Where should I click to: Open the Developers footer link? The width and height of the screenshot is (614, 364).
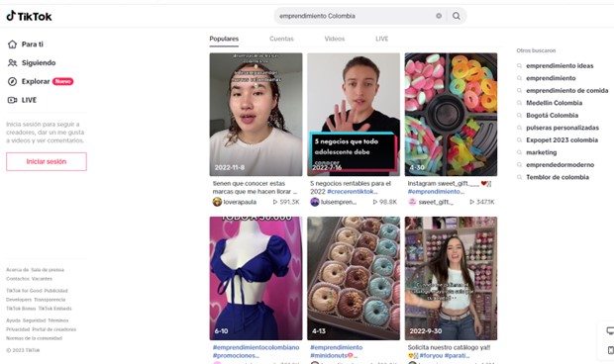19,300
